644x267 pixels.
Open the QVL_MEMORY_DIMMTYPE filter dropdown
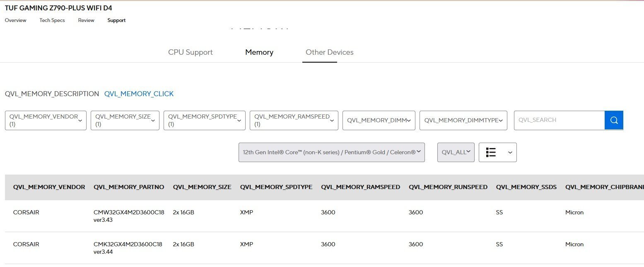click(x=463, y=120)
